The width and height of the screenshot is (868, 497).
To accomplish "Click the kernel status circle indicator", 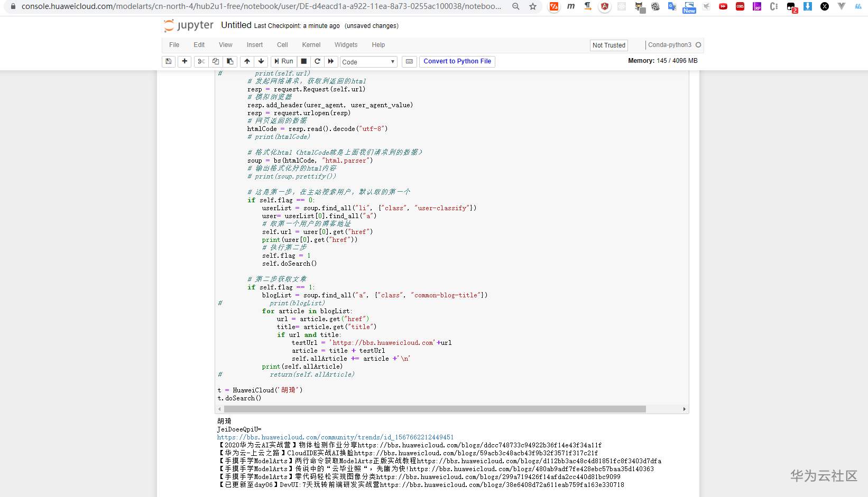I will pos(698,45).
